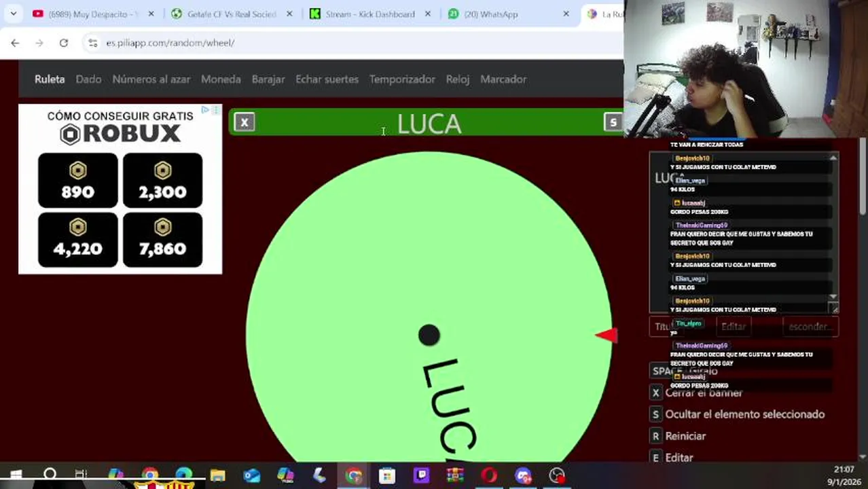Open Outlook from the taskbar
This screenshot has width=868, height=489.
point(251,475)
